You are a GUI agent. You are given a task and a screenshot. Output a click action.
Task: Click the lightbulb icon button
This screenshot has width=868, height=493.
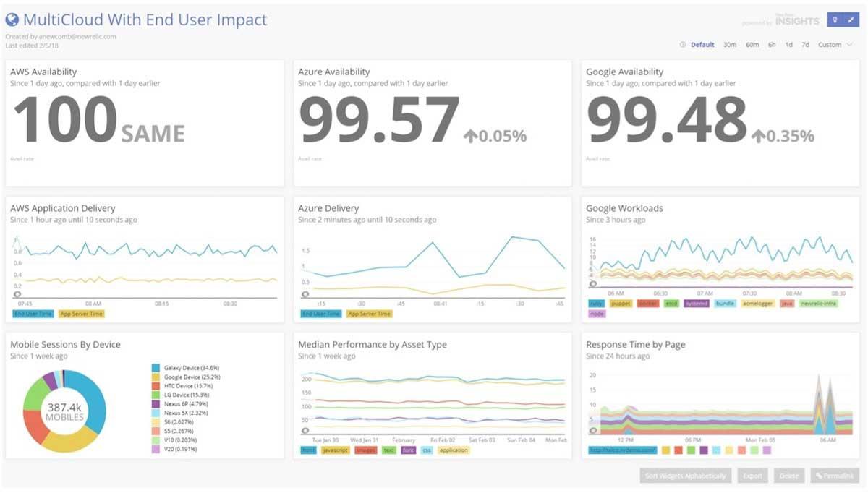pos(835,20)
